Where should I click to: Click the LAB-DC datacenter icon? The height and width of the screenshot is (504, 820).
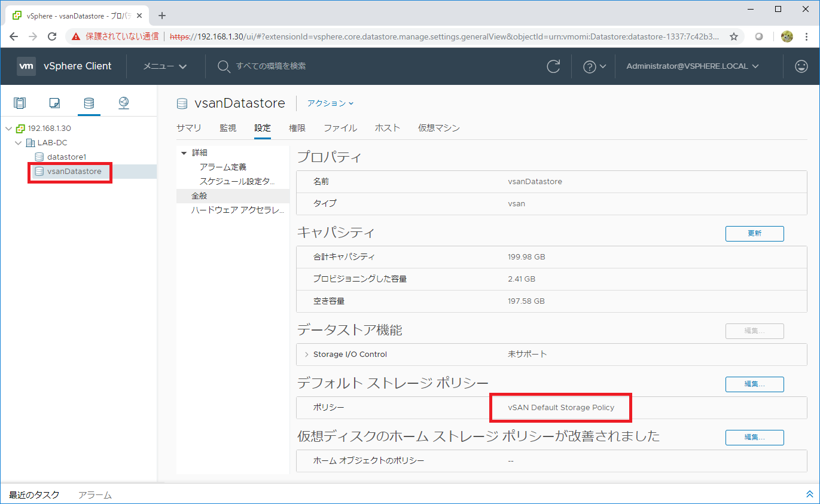pos(31,143)
